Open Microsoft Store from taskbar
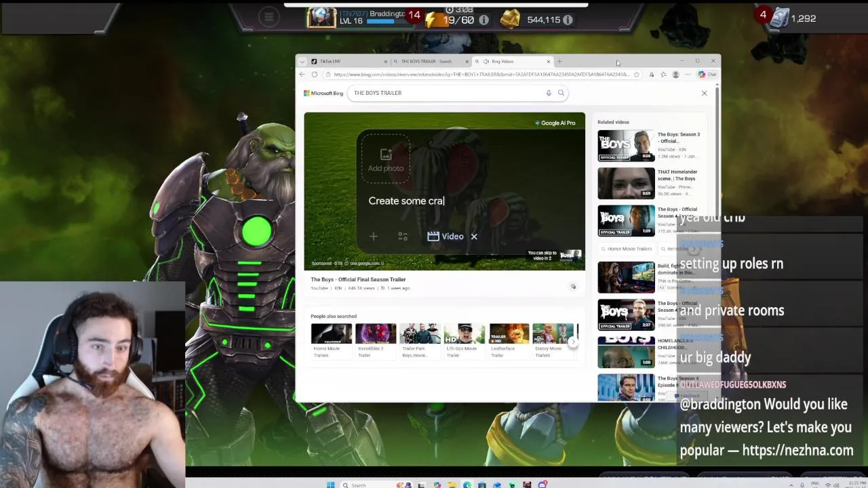Screen dimensions: 868x488 click(481, 485)
